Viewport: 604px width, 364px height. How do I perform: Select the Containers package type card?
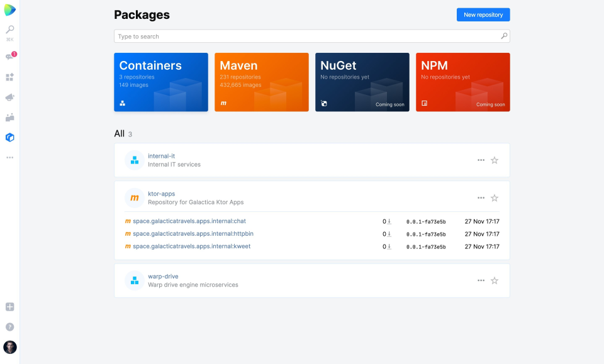click(160, 82)
